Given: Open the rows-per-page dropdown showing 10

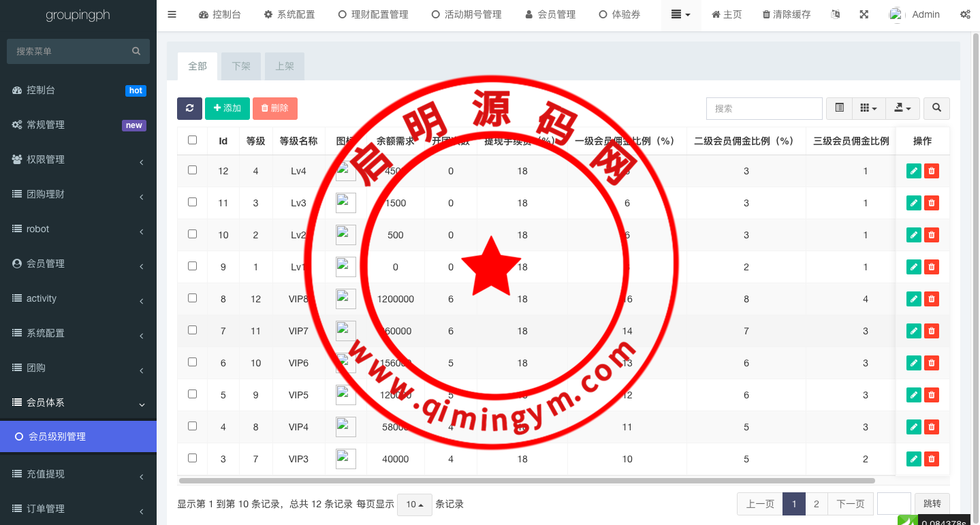Looking at the screenshot, I should [x=414, y=505].
